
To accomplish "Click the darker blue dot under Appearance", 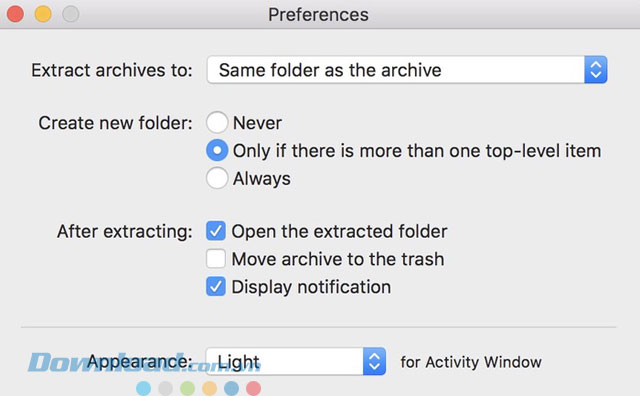I will pos(231,388).
